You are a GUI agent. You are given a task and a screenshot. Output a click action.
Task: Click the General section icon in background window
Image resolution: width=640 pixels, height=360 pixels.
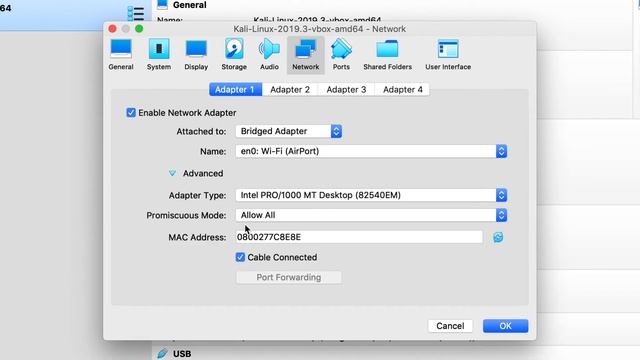162,4
